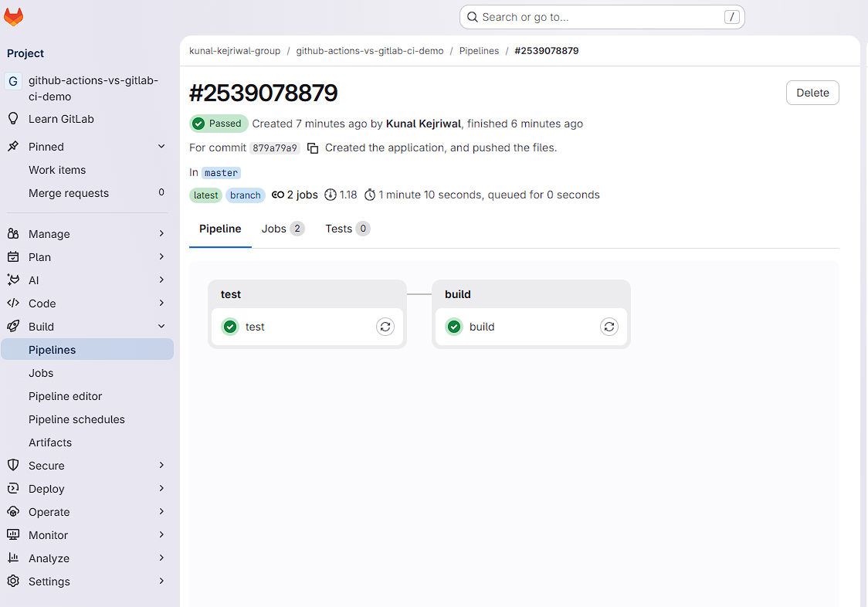Click the build job passed status icon
Viewport: 868px width, 607px height.
click(454, 327)
